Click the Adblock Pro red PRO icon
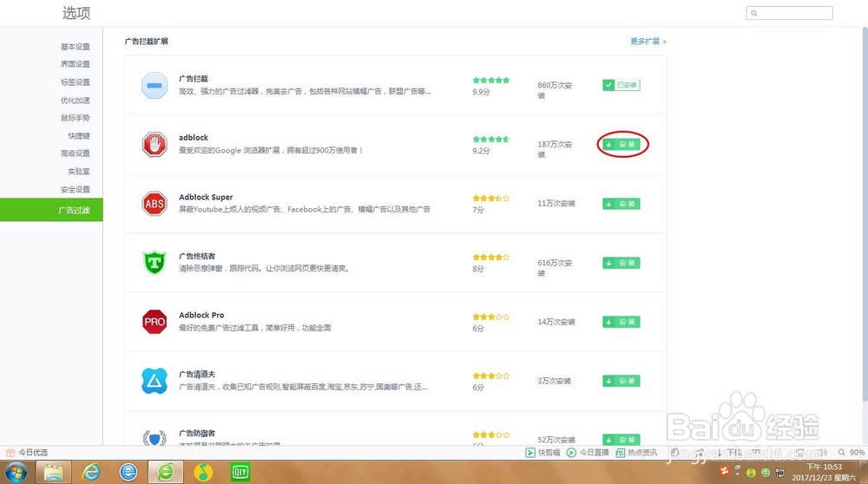The width and height of the screenshot is (868, 484). (x=155, y=322)
